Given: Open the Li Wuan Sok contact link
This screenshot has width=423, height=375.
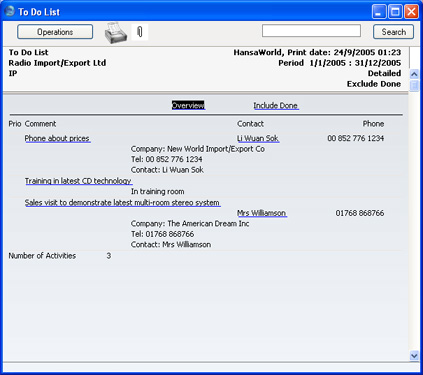Looking at the screenshot, I should click(258, 138).
